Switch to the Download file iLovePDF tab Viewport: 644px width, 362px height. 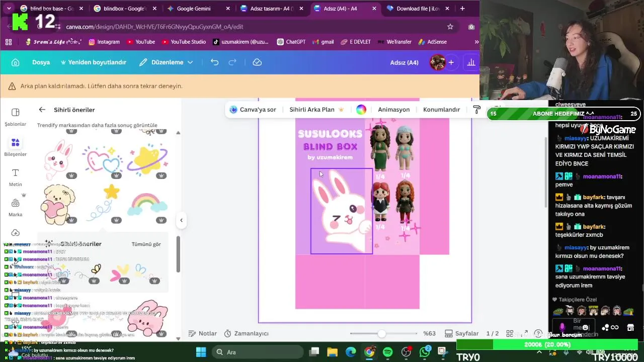click(x=417, y=9)
